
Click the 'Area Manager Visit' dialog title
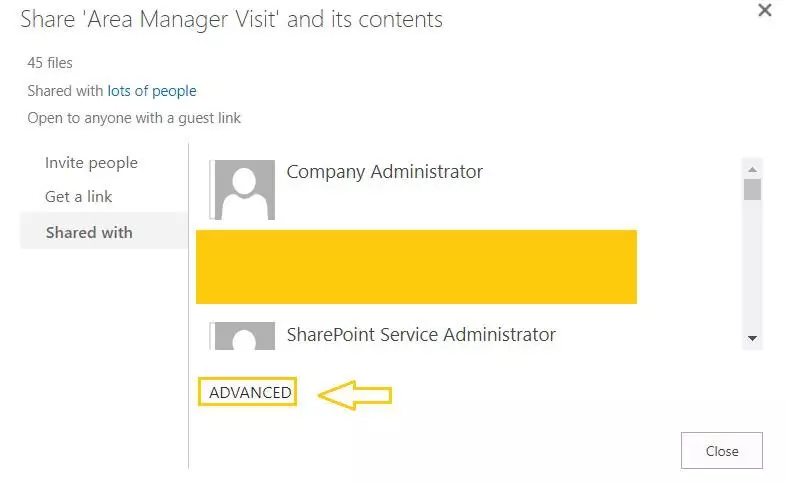tap(231, 19)
